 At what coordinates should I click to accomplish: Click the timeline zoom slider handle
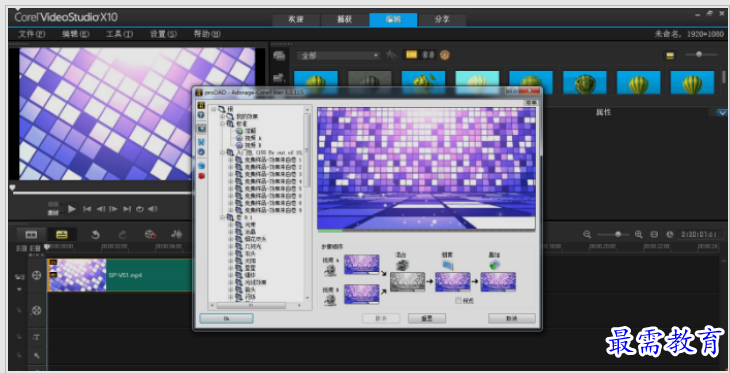pos(618,234)
